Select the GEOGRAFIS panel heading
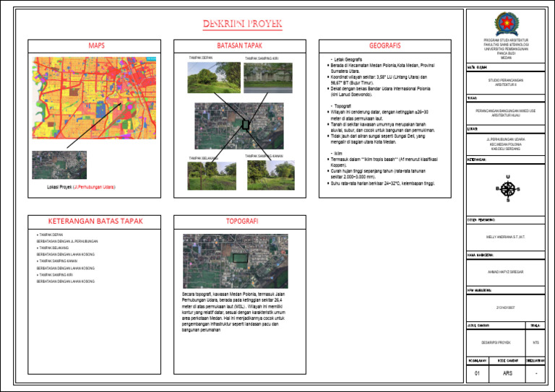Image resolution: width=555 pixels, height=392 pixels. [385, 45]
